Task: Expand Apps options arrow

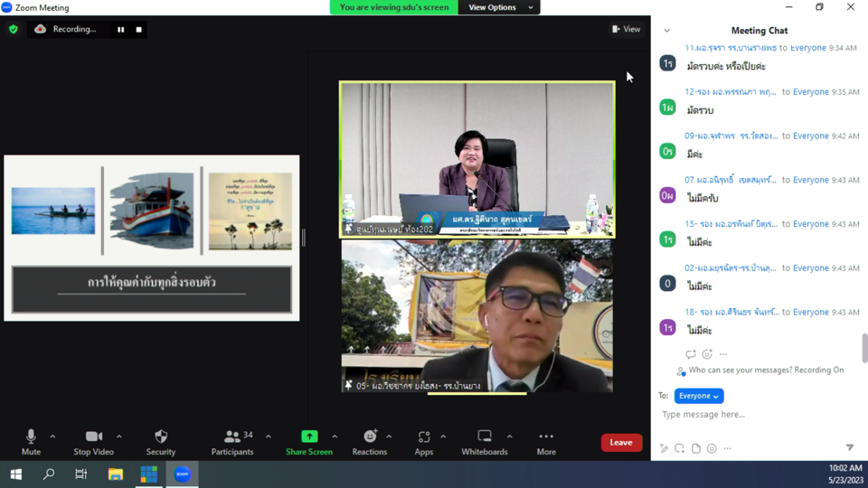Action: [x=443, y=436]
